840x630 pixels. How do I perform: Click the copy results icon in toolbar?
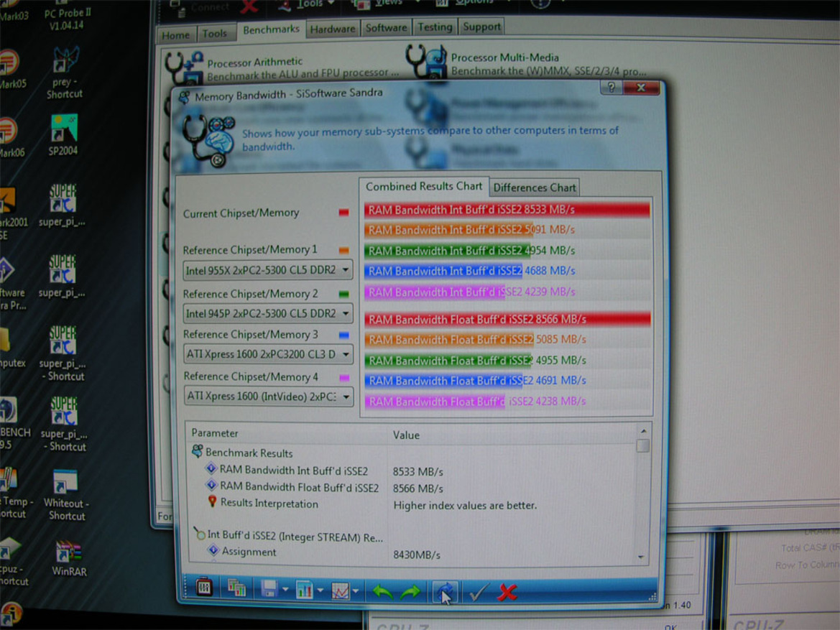click(x=236, y=588)
